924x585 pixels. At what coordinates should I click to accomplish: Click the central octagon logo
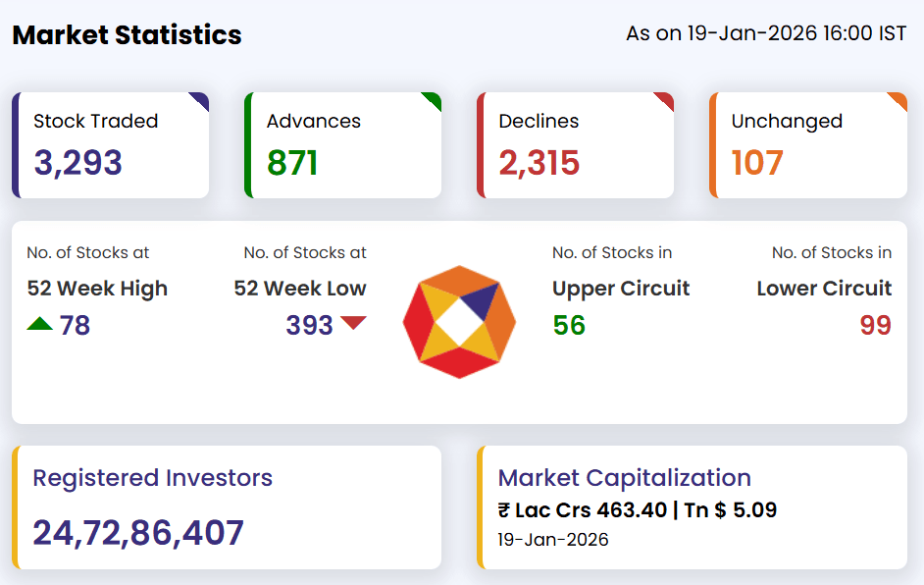click(x=459, y=322)
